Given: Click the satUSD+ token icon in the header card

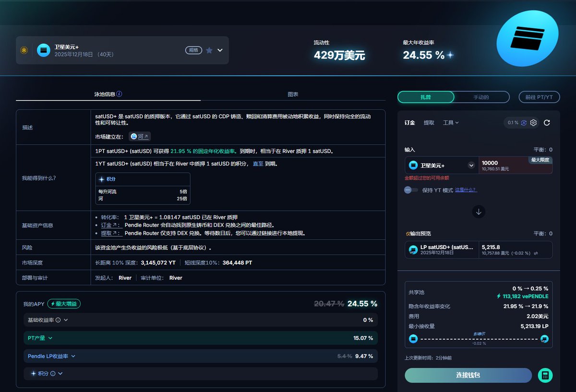Looking at the screenshot, I should 43,50.
